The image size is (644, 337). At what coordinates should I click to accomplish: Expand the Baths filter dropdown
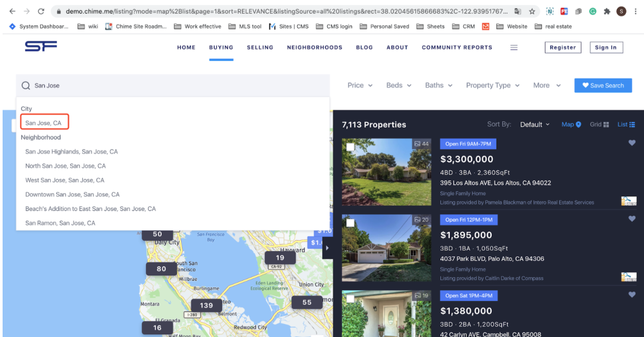[x=439, y=85]
